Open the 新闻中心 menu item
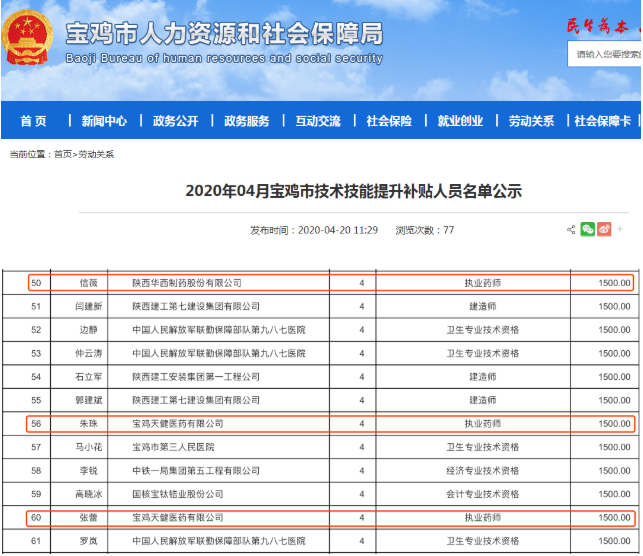This screenshot has width=643, height=556. pyautogui.click(x=104, y=121)
